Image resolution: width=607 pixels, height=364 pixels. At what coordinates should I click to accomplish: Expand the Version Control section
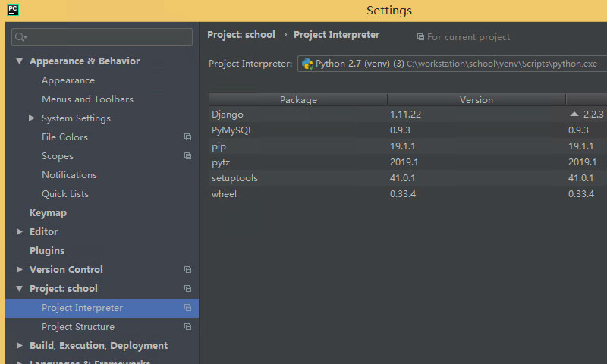pos(20,270)
